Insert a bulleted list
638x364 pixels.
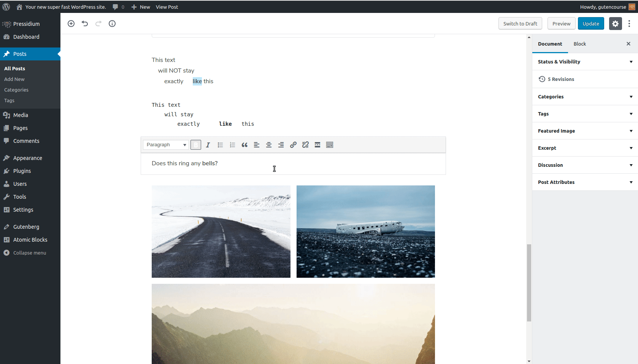[x=220, y=145]
